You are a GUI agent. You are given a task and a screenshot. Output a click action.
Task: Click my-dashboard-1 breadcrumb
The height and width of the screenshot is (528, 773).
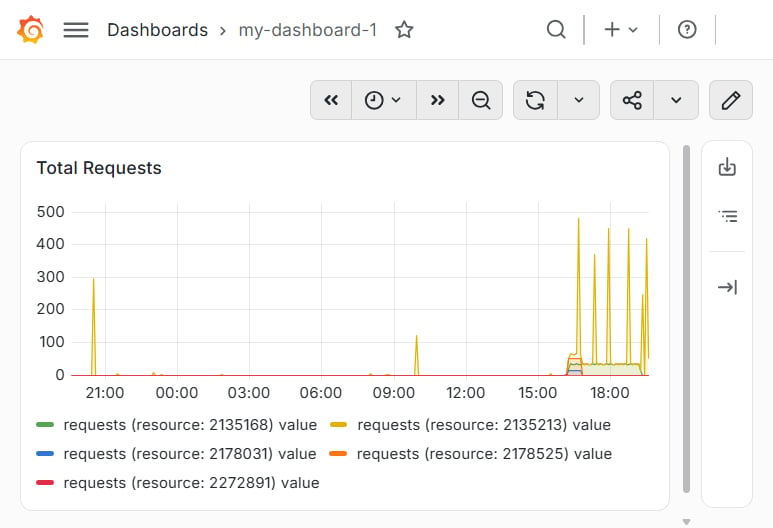click(308, 30)
